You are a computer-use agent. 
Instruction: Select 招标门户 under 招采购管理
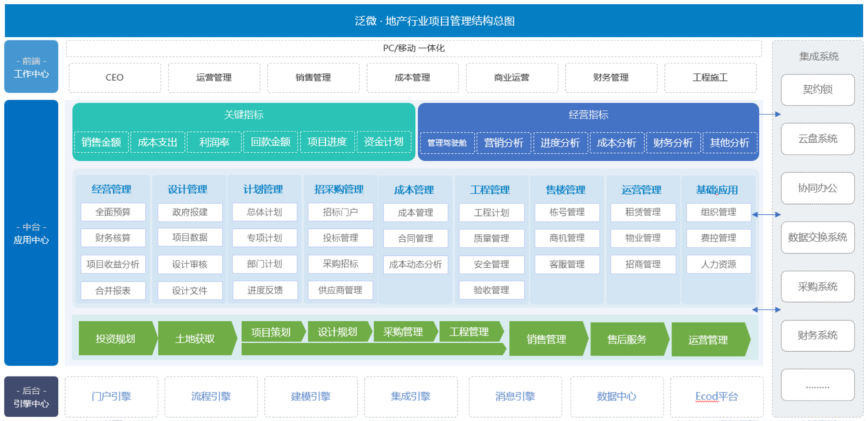tap(340, 212)
